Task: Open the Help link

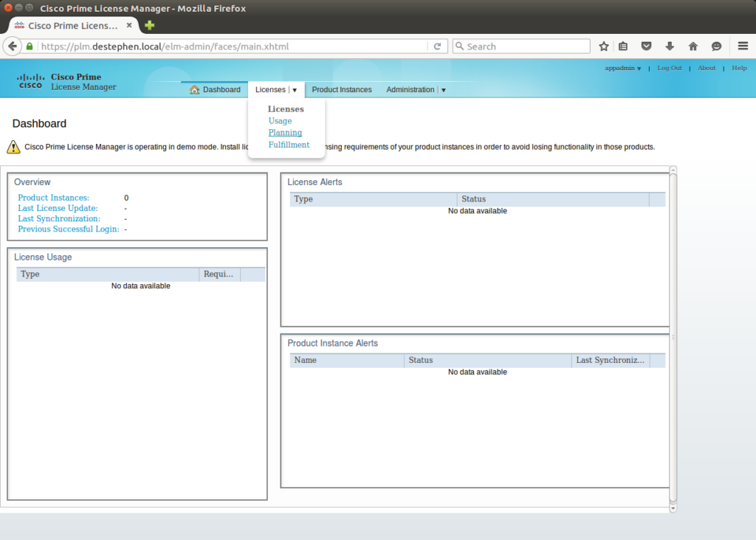Action: (x=739, y=68)
